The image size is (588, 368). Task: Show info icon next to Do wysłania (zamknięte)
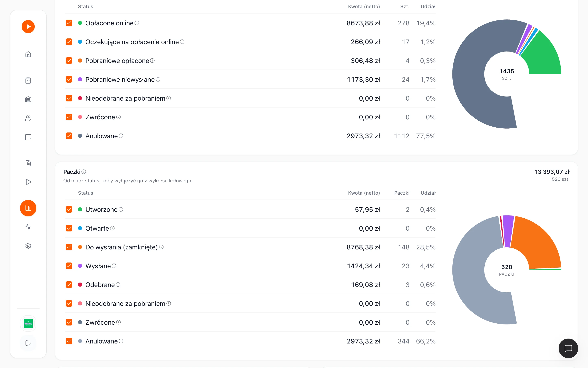point(161,247)
